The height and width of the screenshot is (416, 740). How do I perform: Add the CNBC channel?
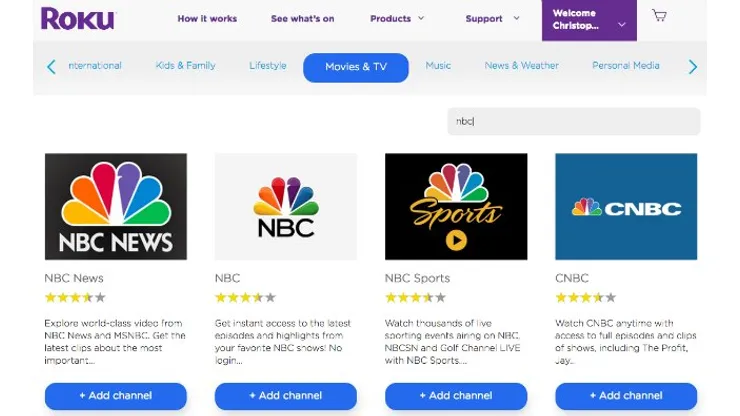point(626,396)
